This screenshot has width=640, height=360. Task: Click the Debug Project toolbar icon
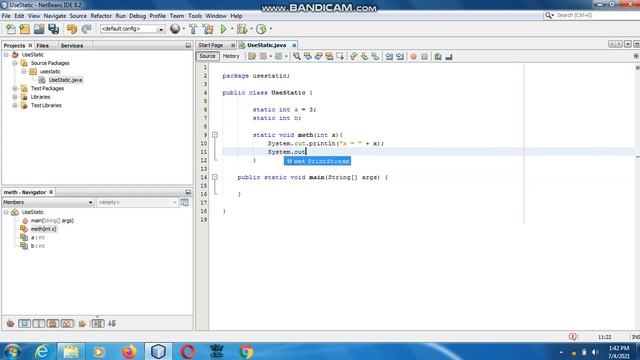click(242, 29)
